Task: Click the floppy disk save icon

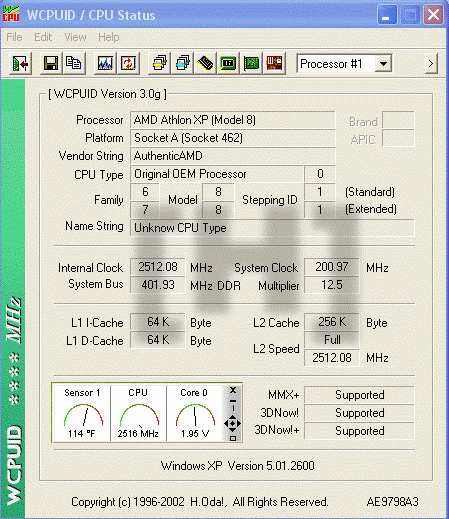Action: pyautogui.click(x=51, y=63)
